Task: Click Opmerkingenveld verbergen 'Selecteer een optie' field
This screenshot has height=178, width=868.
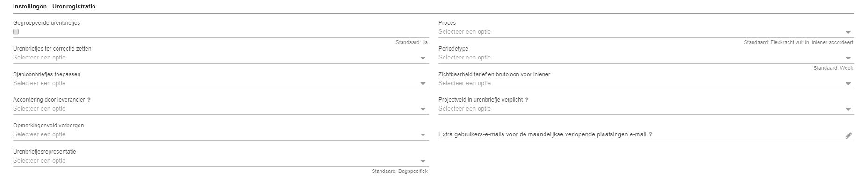Action: 221,134
